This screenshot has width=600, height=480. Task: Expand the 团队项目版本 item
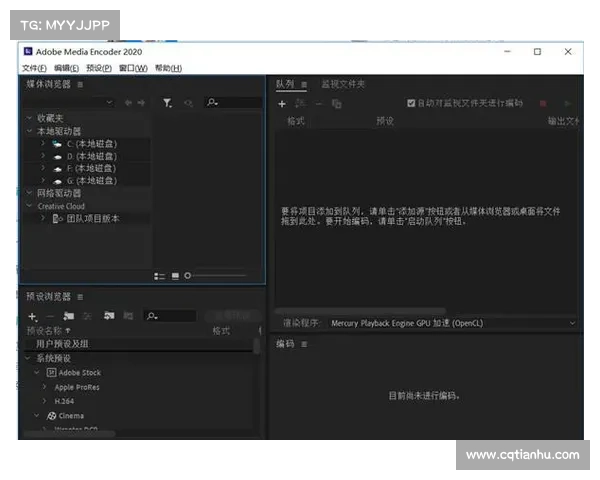pyautogui.click(x=43, y=218)
